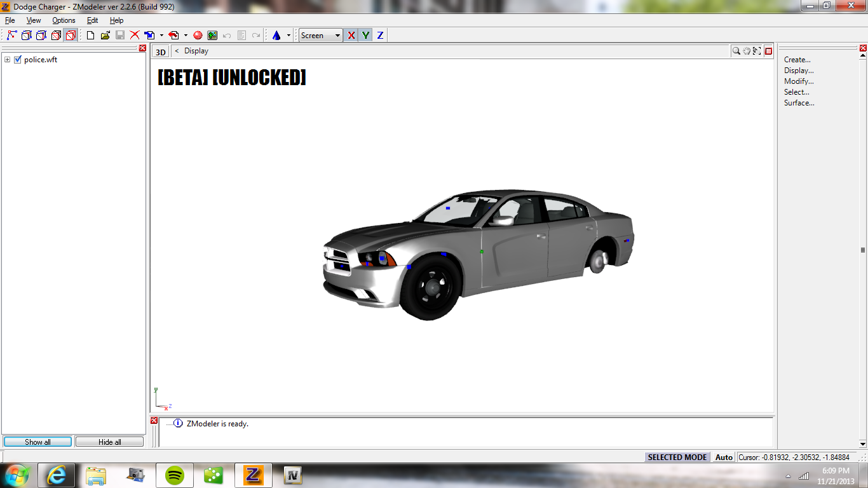Open the 3D viewport view selector
868x488 pixels.
161,52
